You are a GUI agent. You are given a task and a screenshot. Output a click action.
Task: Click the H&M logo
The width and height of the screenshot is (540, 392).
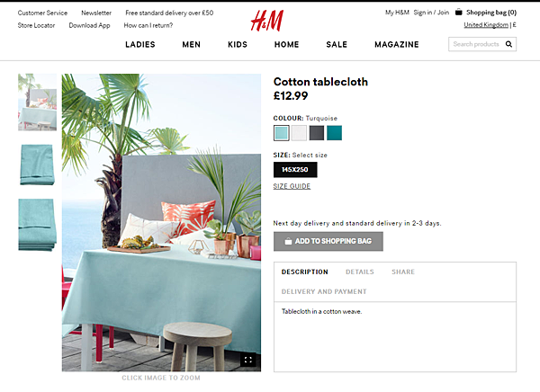pyautogui.click(x=267, y=21)
